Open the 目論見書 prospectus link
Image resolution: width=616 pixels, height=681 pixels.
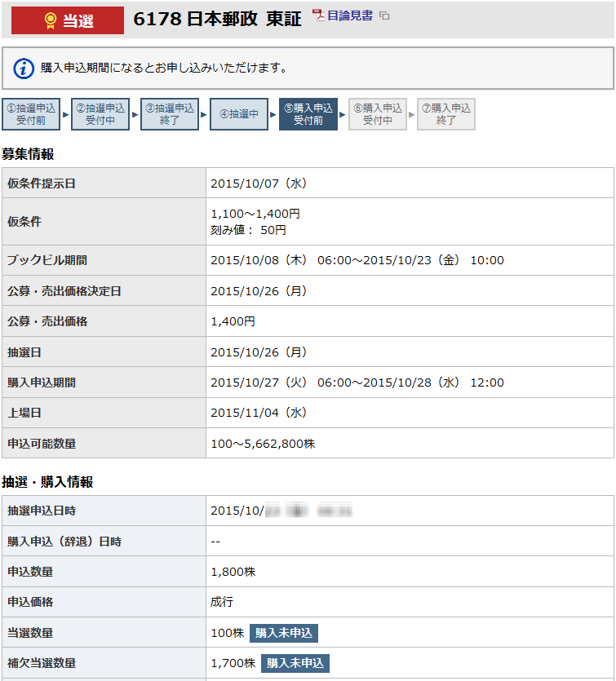350,15
